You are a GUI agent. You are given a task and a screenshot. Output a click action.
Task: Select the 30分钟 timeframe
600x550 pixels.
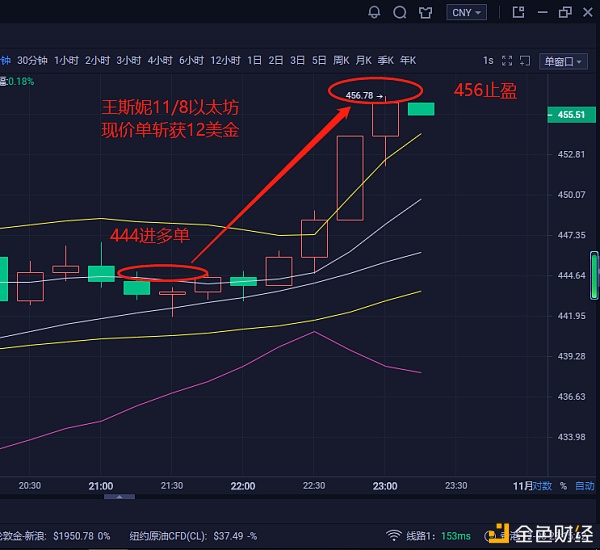point(32,60)
